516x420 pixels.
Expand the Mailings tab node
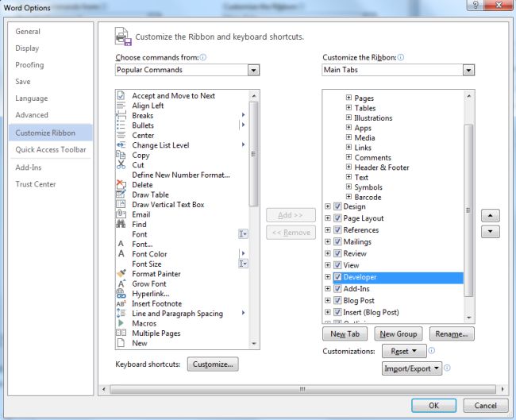(327, 241)
